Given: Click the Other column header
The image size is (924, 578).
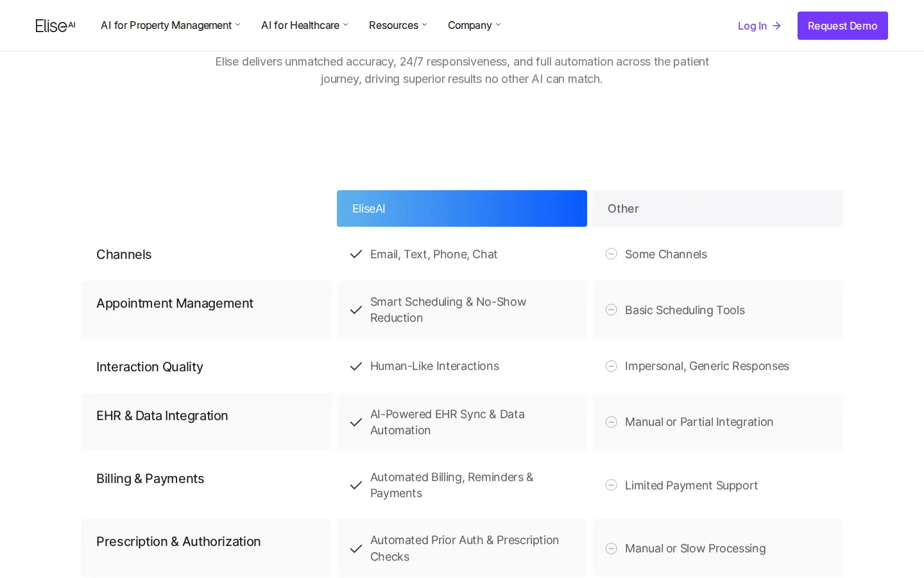Looking at the screenshot, I should click(x=718, y=209).
